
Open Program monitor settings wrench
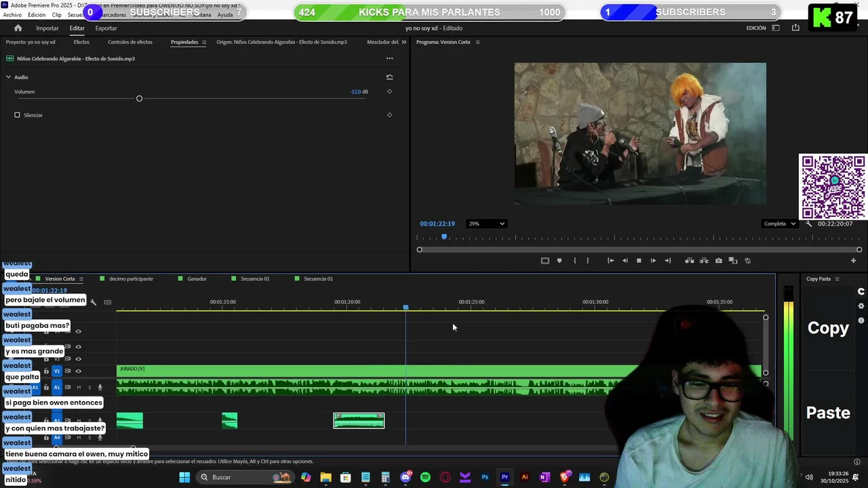coord(808,224)
